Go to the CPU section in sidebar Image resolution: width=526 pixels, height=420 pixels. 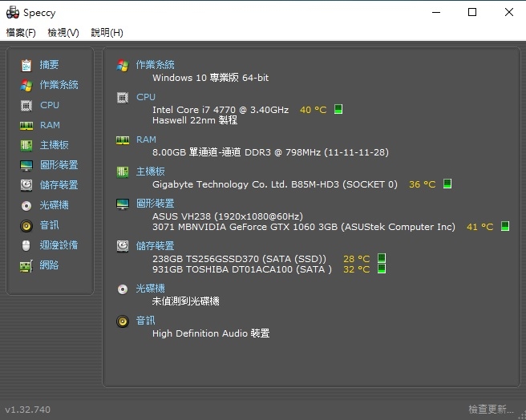coord(50,105)
